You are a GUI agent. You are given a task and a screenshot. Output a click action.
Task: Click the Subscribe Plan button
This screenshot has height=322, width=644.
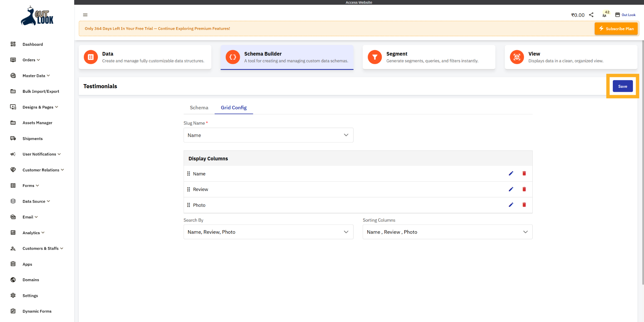[x=616, y=29]
